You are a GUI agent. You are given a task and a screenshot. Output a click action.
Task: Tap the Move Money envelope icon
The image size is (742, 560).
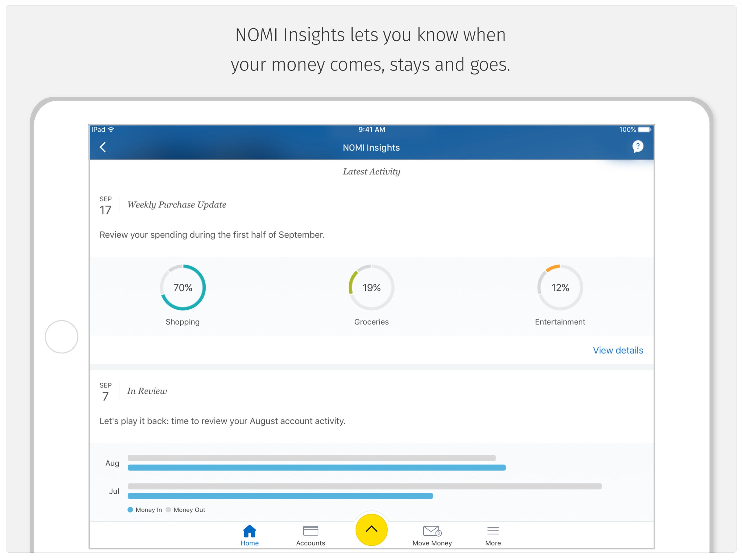coord(432,531)
